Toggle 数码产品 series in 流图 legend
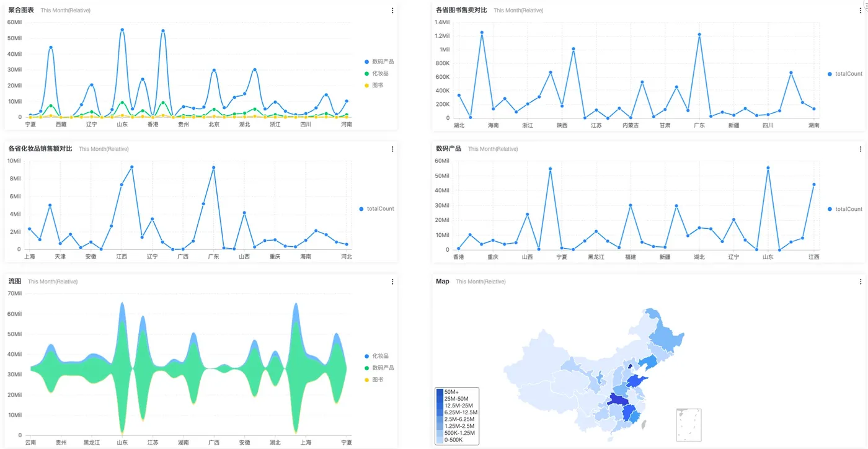 tap(379, 368)
